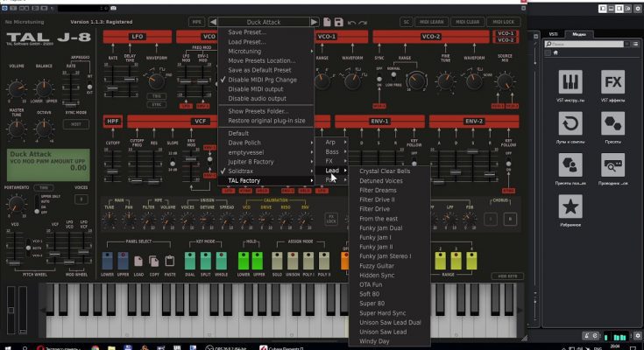Open the Loops and Samples tile
Image resolution: width=644 pixels, height=350 pixels.
click(570, 127)
